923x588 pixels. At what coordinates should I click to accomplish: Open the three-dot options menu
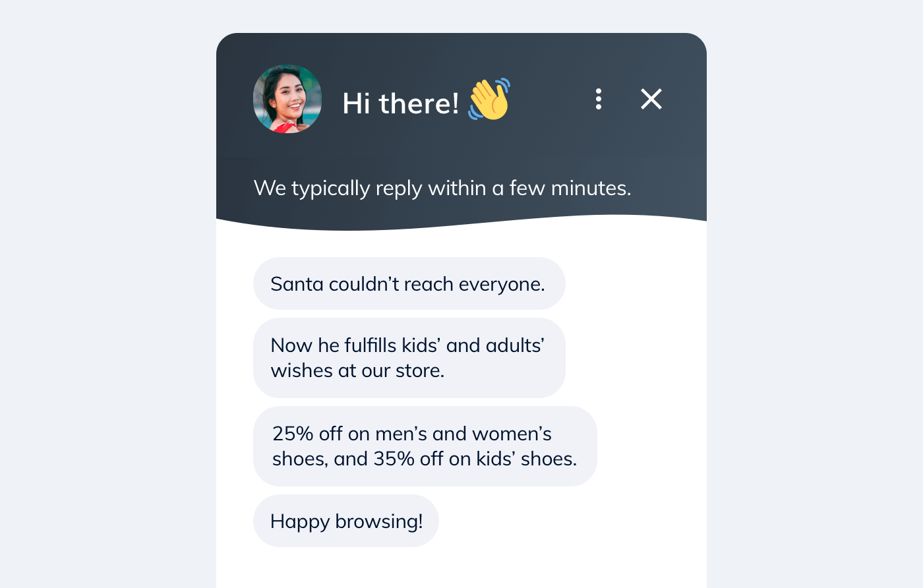tap(599, 99)
